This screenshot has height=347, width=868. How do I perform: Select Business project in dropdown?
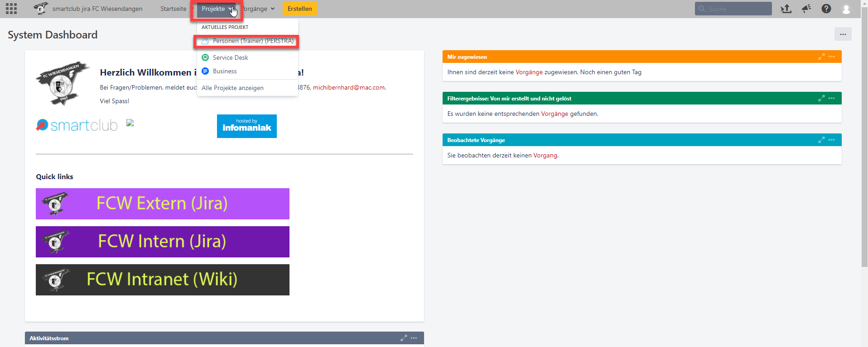225,71
